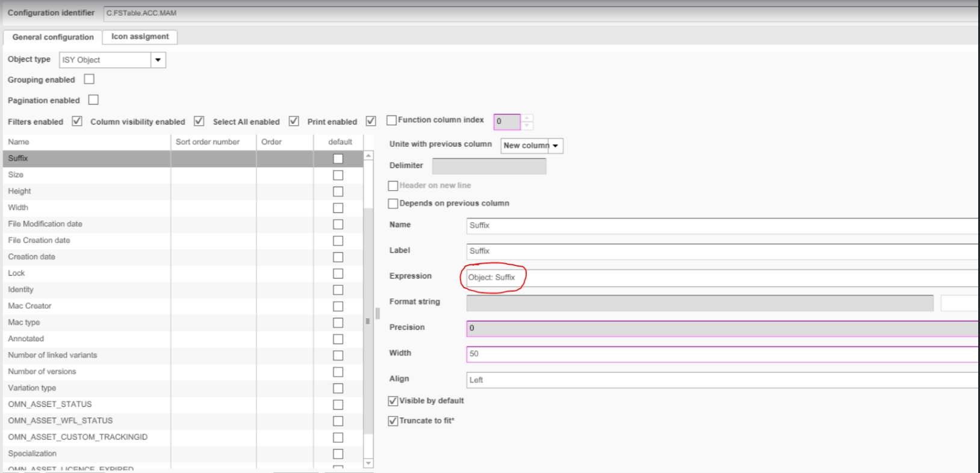
Task: Enable Depends on previous column
Action: pyautogui.click(x=393, y=203)
